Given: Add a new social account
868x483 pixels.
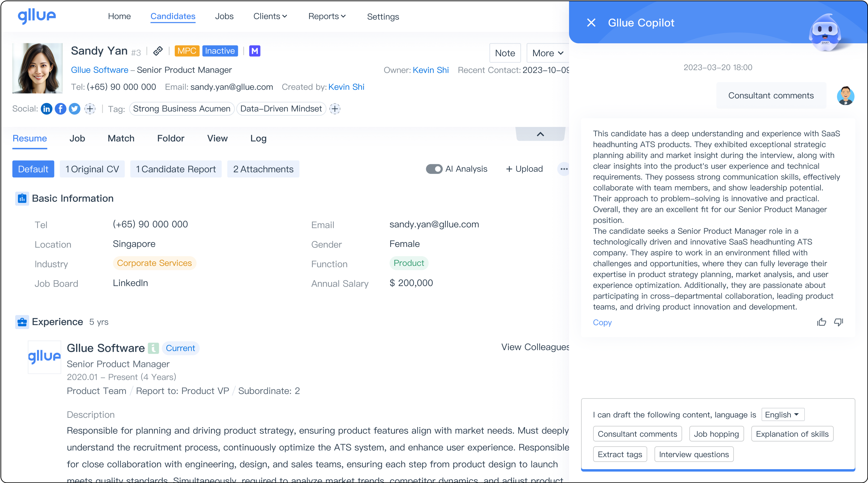Looking at the screenshot, I should (90, 109).
